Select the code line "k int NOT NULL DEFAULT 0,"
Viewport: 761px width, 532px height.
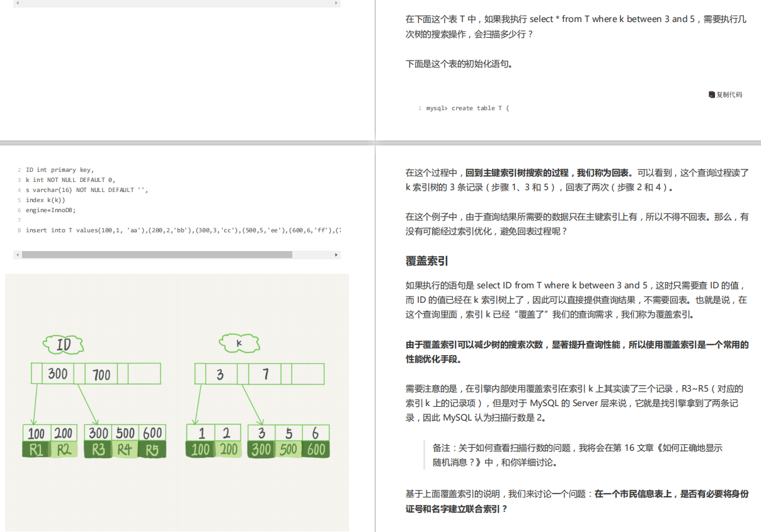coord(71,180)
